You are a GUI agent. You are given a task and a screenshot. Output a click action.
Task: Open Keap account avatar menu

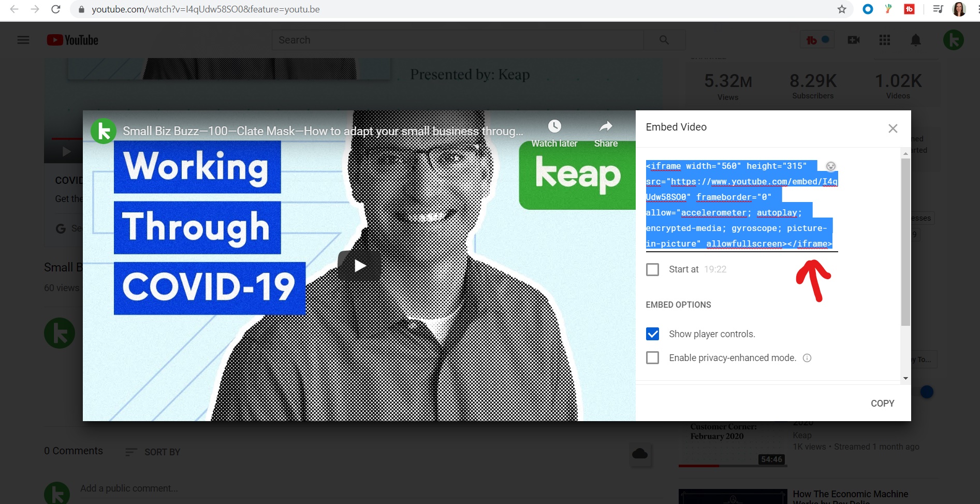click(953, 40)
